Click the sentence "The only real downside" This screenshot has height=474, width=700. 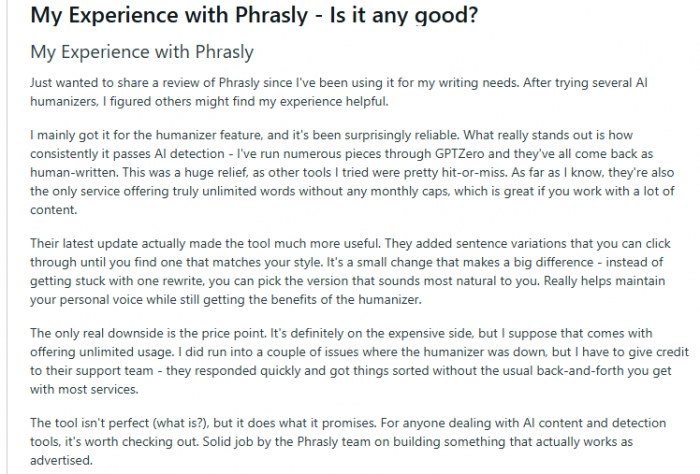148,333
